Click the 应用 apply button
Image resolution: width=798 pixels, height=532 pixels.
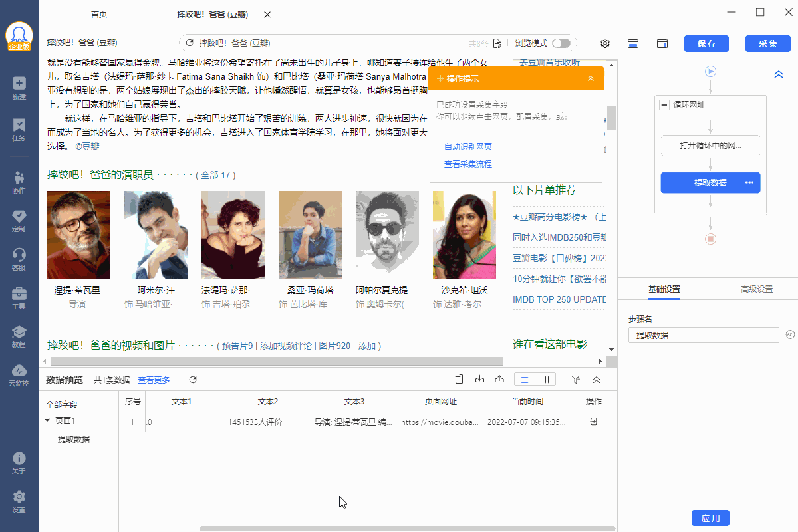(x=710, y=518)
